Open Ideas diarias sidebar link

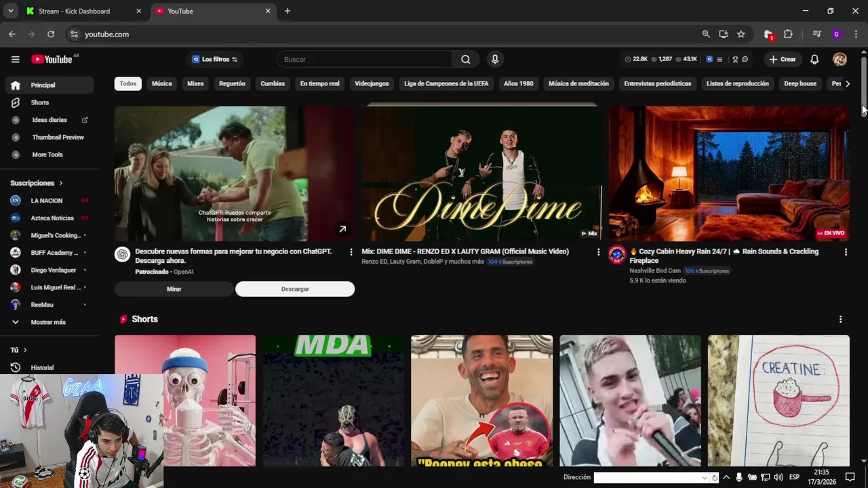50,120
